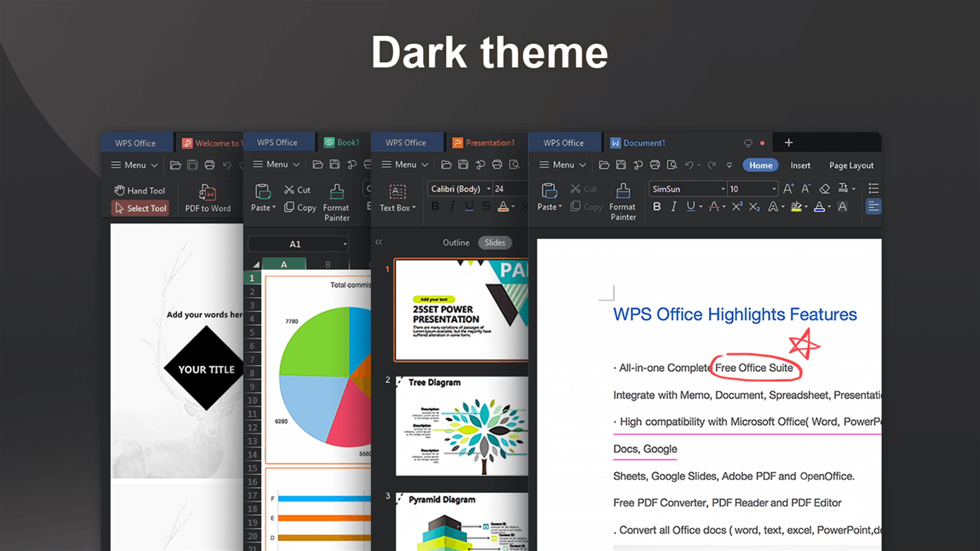Screen dimensions: 980x551
Task: Select the Hand Tool
Action: [x=139, y=190]
